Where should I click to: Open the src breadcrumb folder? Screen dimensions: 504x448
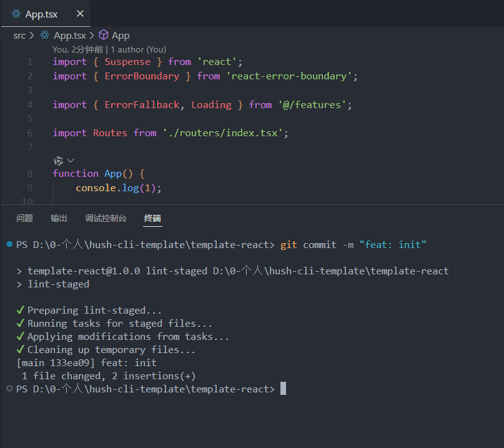pos(19,36)
